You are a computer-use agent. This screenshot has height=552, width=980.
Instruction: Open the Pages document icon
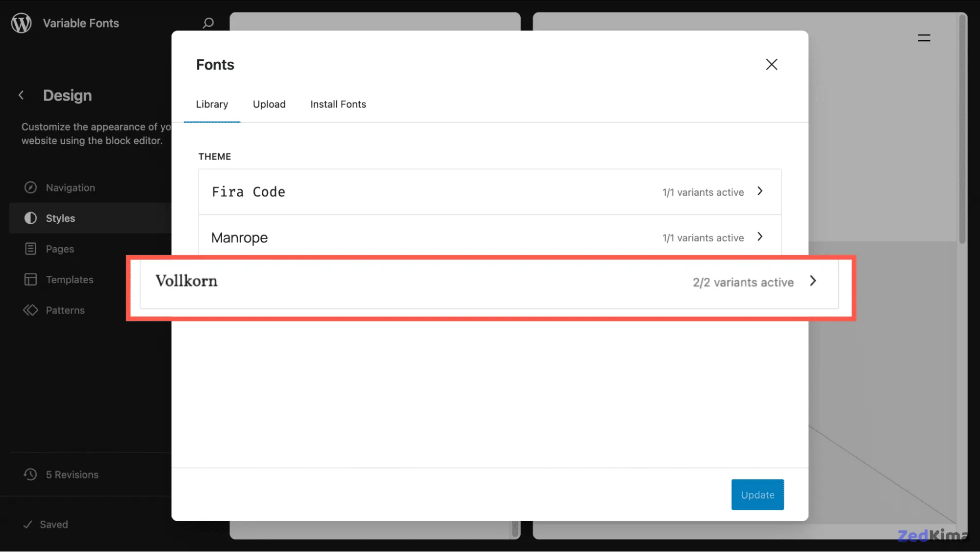click(30, 249)
